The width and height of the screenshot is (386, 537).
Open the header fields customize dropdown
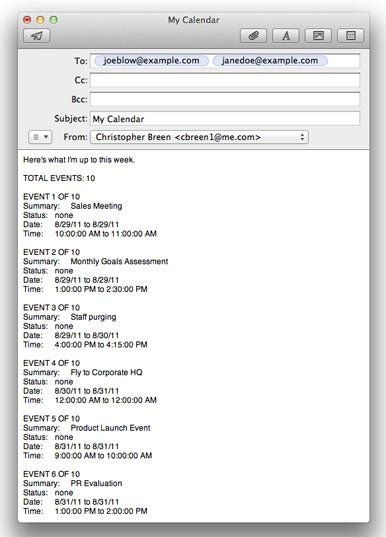click(40, 137)
